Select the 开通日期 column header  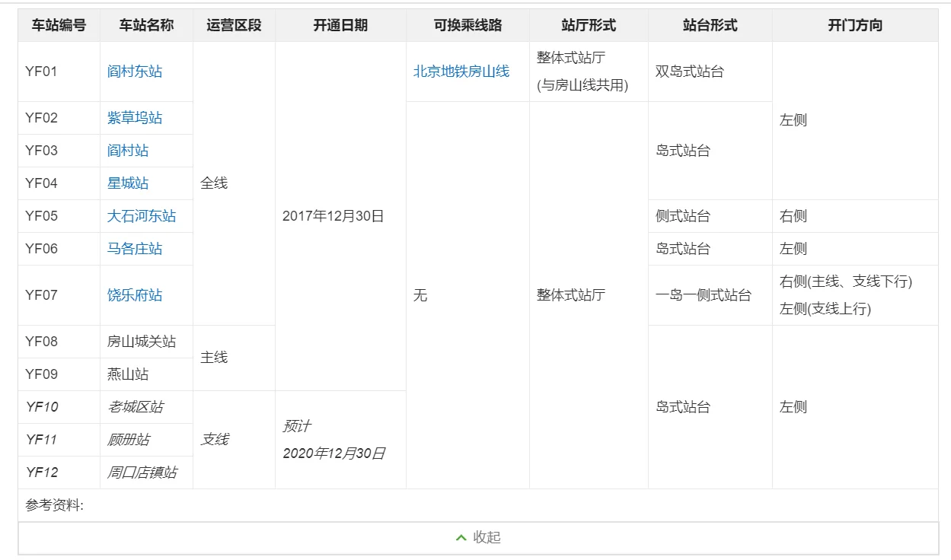point(340,24)
